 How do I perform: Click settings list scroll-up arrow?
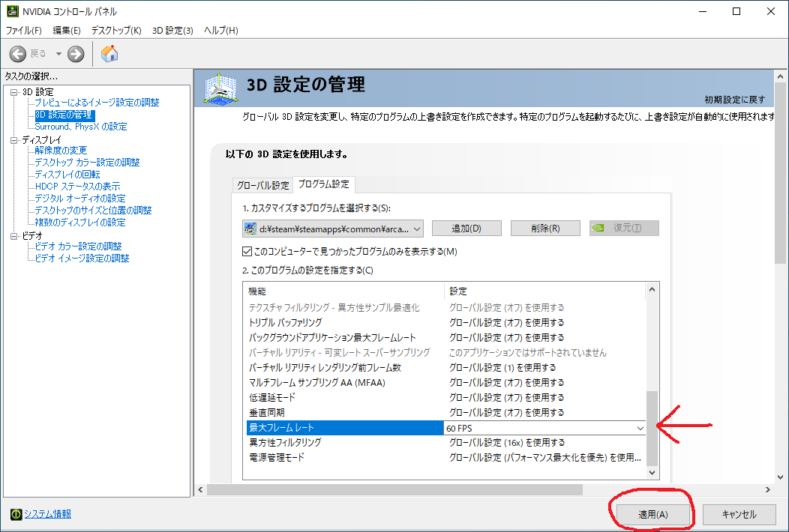652,290
